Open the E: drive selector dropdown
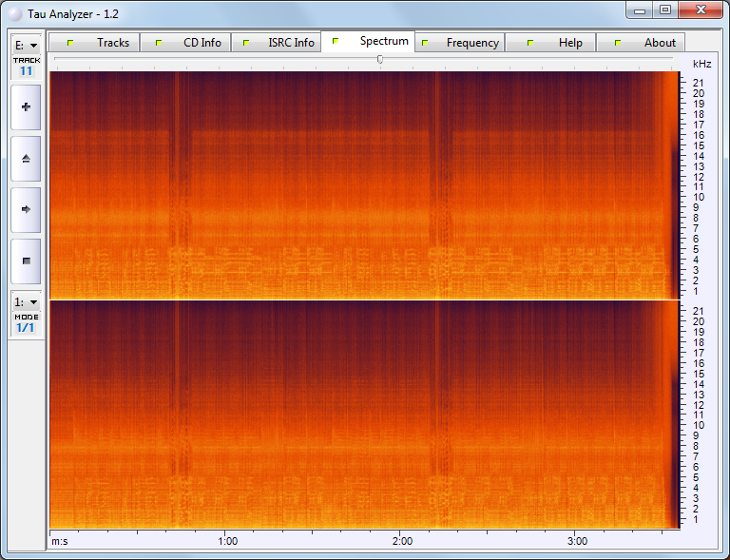730x560 pixels. (x=26, y=45)
